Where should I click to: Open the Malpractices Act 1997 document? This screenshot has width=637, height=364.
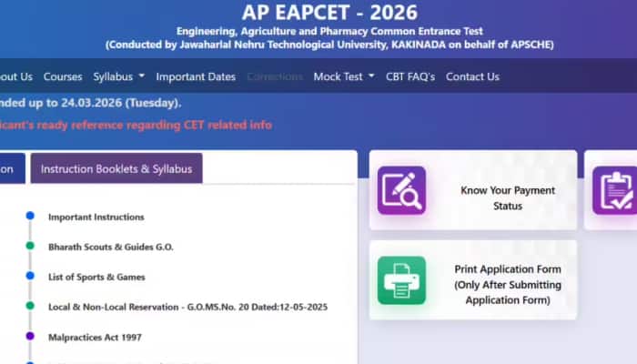[x=95, y=337]
